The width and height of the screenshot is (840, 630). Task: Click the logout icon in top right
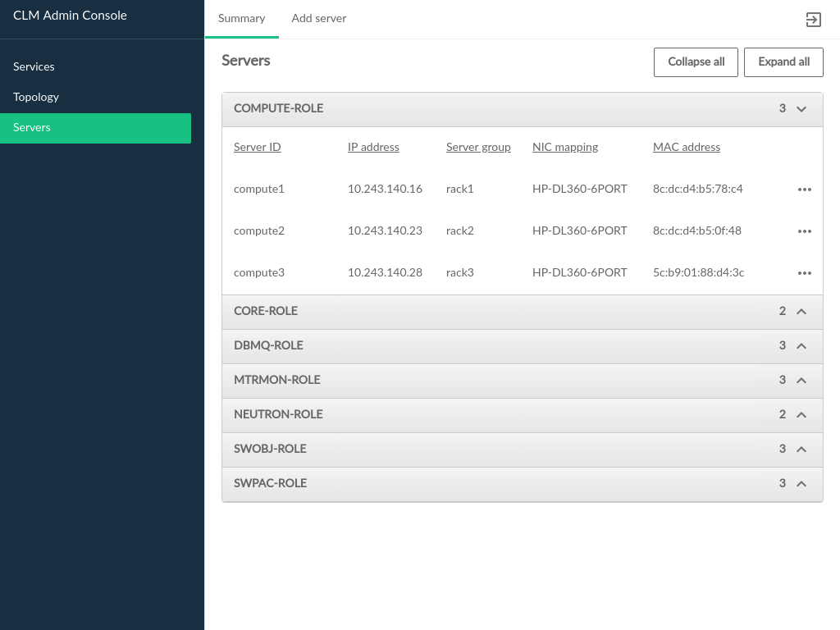[x=813, y=20]
